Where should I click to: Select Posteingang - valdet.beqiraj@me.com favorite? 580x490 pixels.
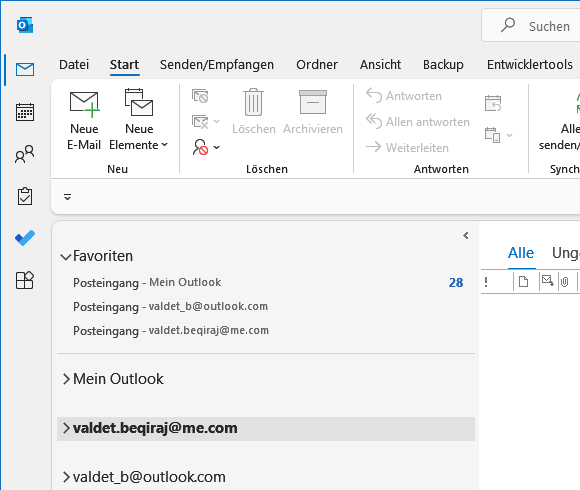266,331
